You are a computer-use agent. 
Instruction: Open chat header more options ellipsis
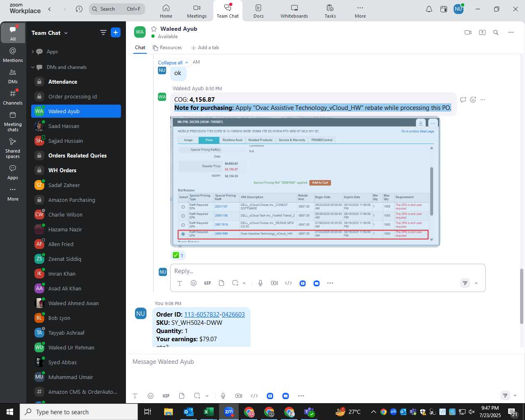click(x=511, y=32)
